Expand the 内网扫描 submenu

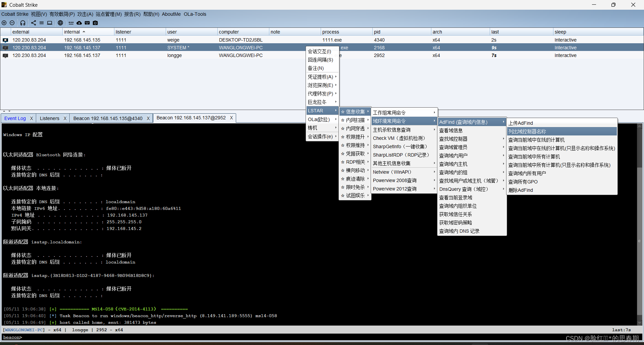pyautogui.click(x=355, y=120)
